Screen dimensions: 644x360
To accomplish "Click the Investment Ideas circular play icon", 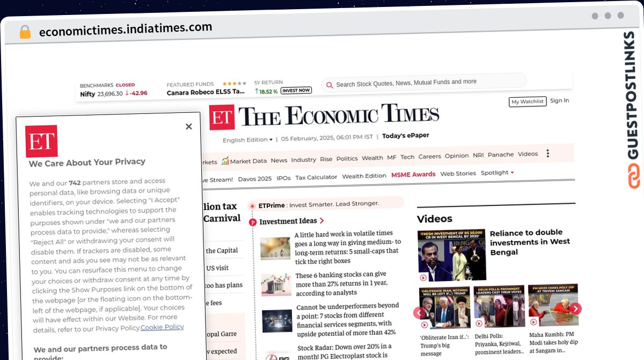I will tap(253, 222).
